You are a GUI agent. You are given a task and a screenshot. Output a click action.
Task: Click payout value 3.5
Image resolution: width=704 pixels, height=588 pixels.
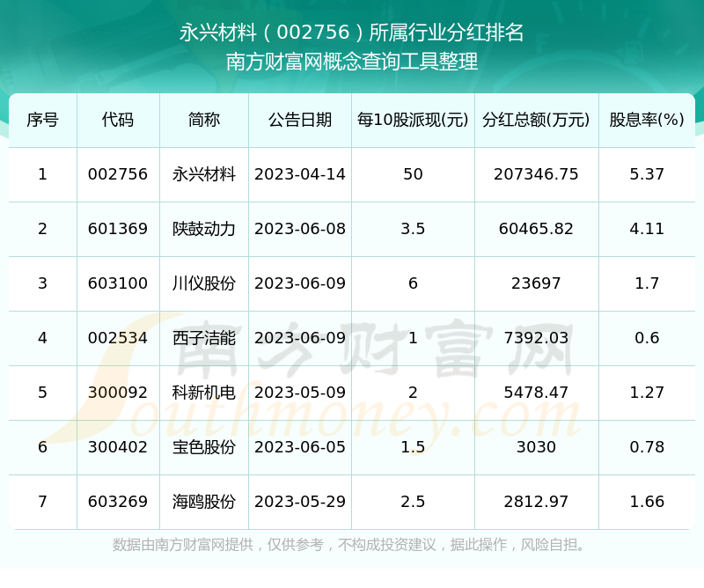[x=413, y=229]
